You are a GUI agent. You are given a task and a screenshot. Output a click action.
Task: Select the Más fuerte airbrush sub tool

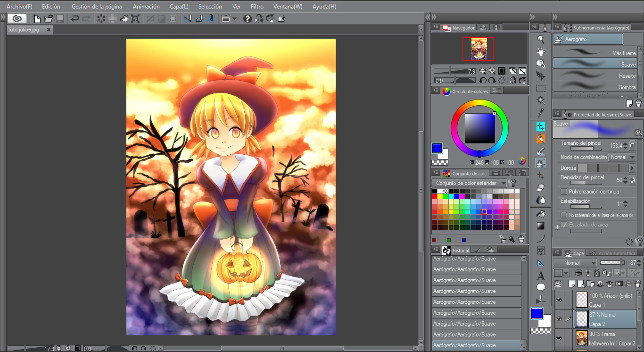595,53
